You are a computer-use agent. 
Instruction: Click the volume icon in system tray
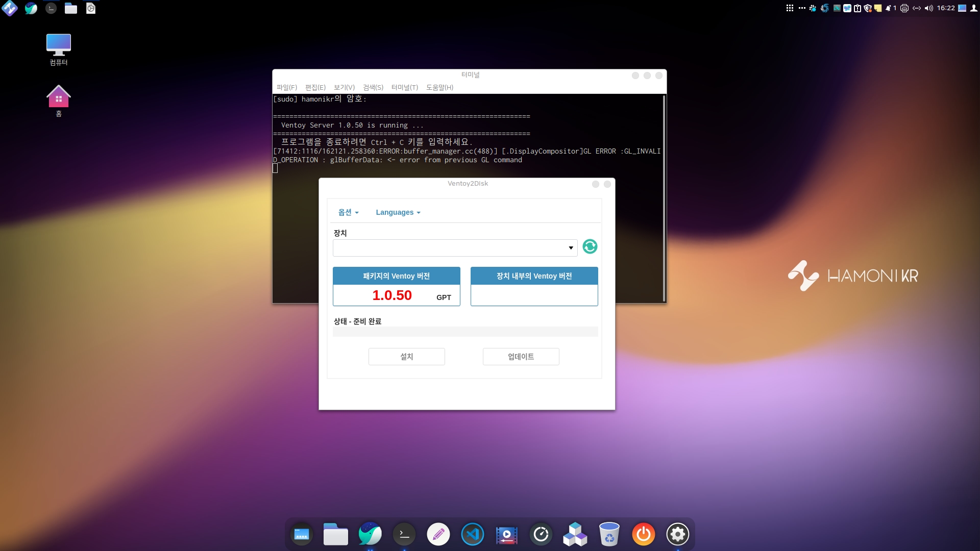pos(928,8)
